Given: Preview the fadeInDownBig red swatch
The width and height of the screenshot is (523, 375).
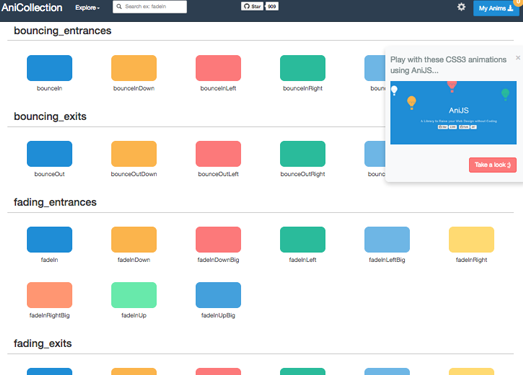Looking at the screenshot, I should (218, 240).
